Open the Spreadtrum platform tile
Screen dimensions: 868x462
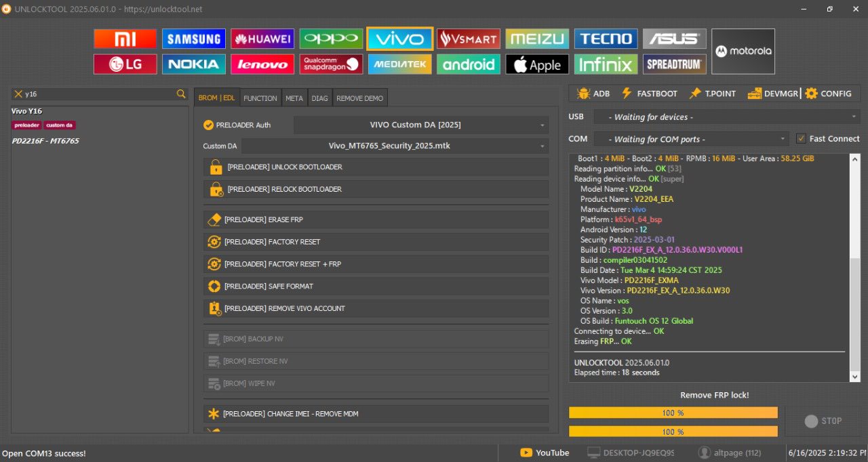point(675,64)
